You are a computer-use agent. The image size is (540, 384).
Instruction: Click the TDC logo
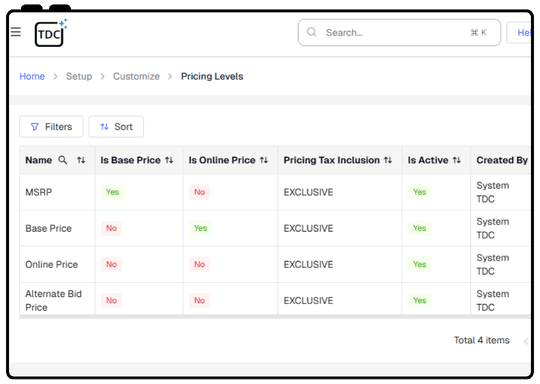pyautogui.click(x=51, y=33)
